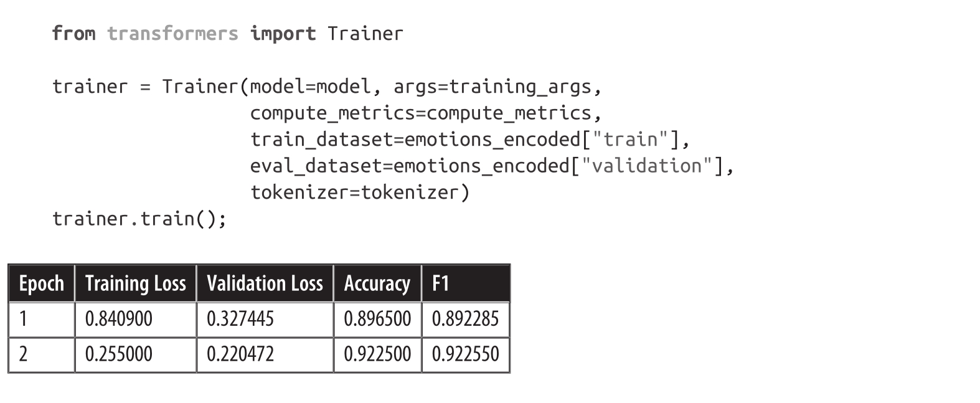
Task: Click the Epoch column header
Action: [x=42, y=283]
